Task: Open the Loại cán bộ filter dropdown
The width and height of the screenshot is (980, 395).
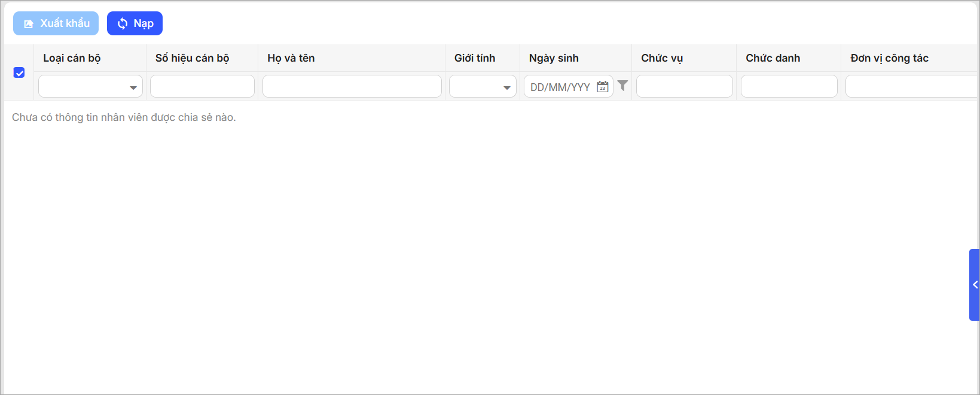Action: point(90,87)
